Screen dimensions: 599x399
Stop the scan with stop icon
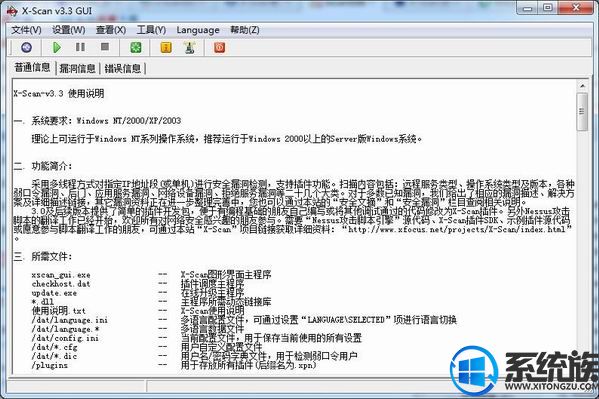[105, 47]
